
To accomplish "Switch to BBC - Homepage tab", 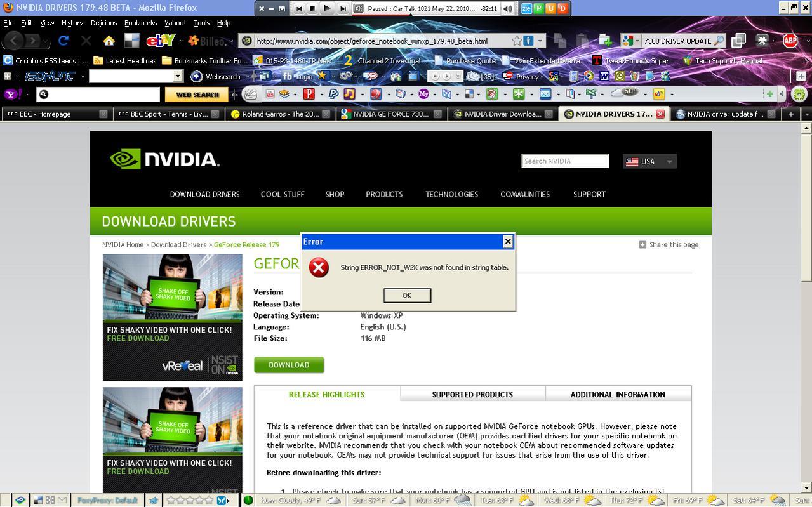I will [56, 114].
